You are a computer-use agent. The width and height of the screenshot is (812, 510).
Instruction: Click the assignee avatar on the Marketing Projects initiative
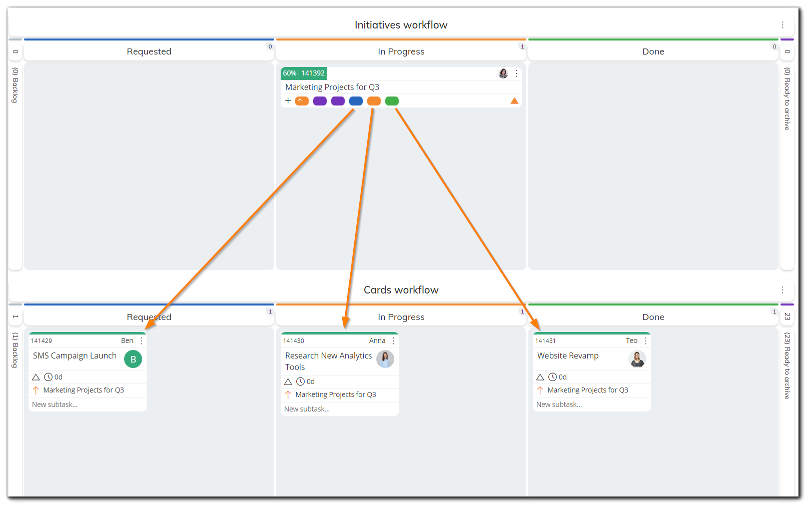coord(503,73)
